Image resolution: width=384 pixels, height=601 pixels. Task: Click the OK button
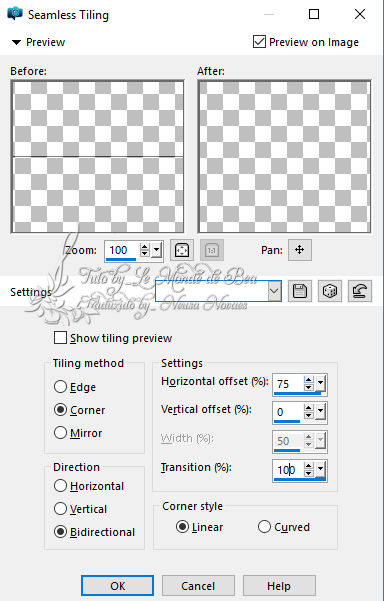118,586
